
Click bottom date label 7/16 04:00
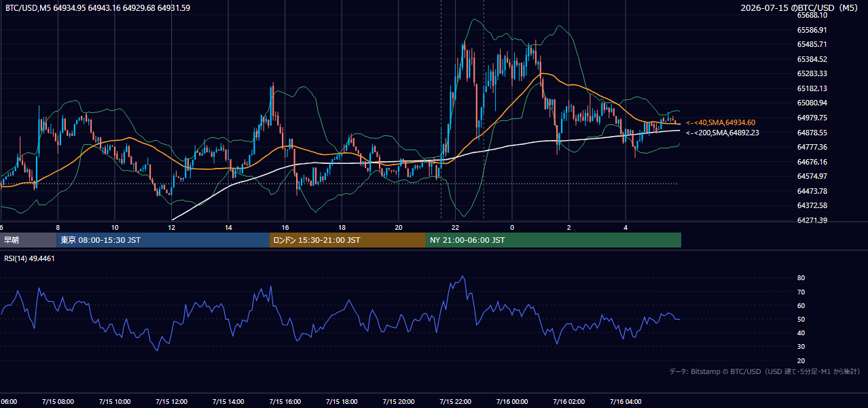tap(626, 401)
